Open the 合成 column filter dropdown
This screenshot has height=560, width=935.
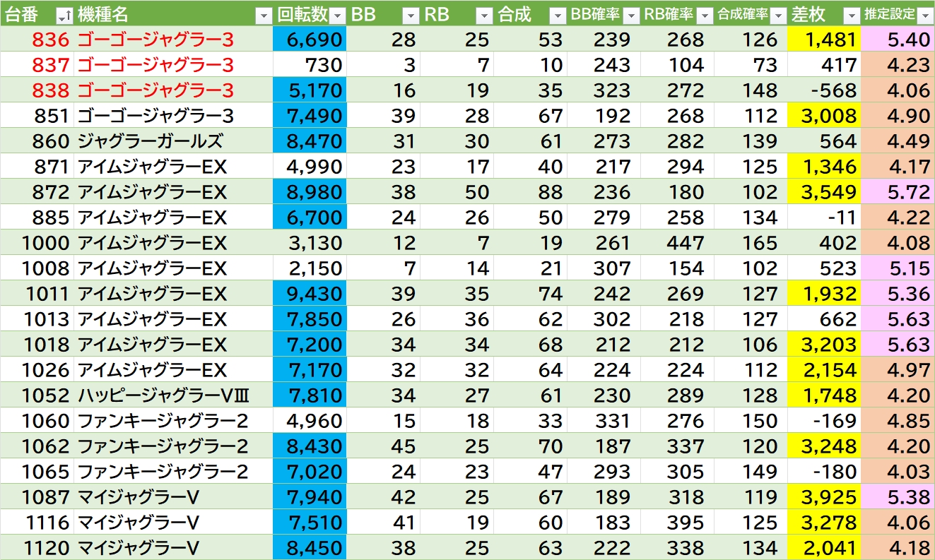(x=558, y=15)
